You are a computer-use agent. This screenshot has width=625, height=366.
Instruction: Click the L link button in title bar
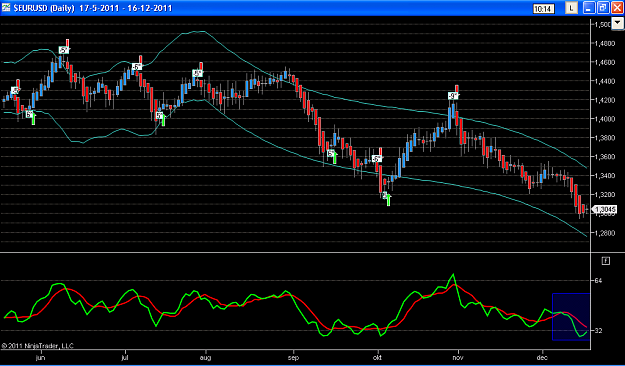coord(572,8)
